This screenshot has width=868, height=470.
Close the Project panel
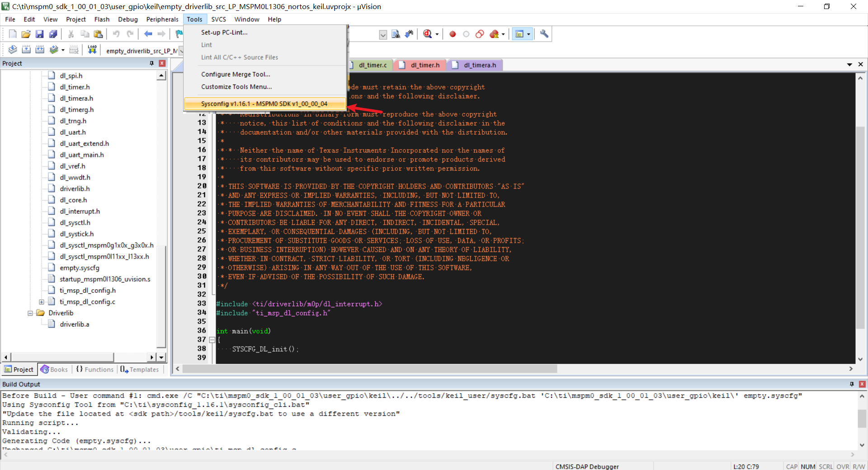(162, 63)
